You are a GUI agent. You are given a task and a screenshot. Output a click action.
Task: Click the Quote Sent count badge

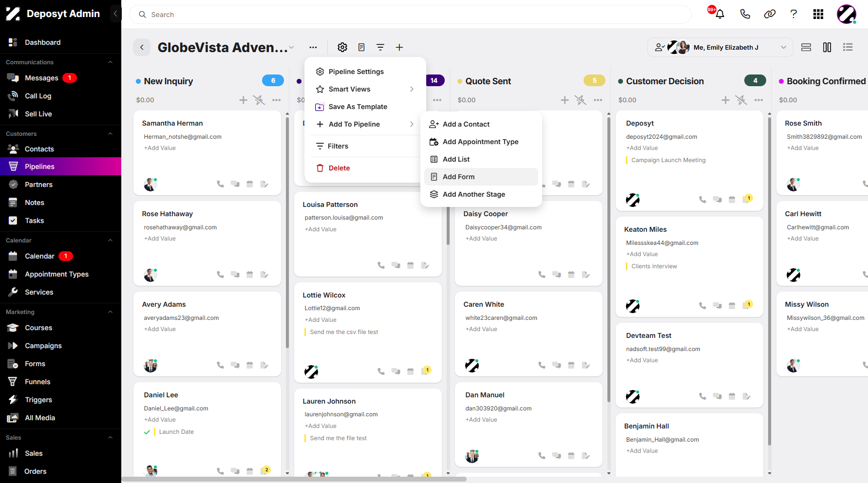click(594, 80)
